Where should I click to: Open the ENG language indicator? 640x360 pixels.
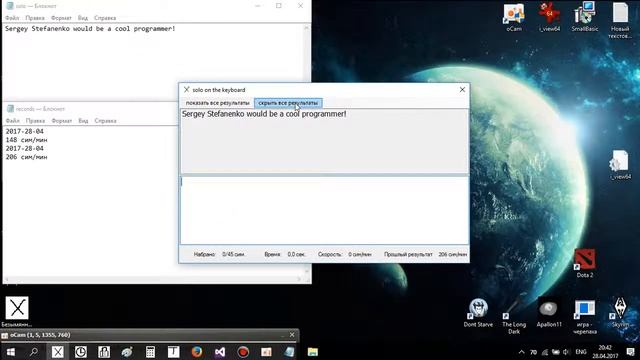[x=581, y=352]
